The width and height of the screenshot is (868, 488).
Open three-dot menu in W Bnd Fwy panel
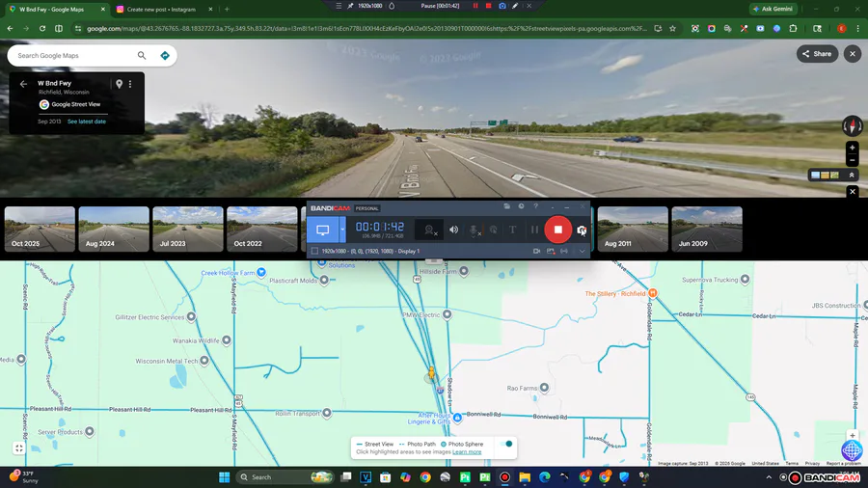click(x=130, y=84)
